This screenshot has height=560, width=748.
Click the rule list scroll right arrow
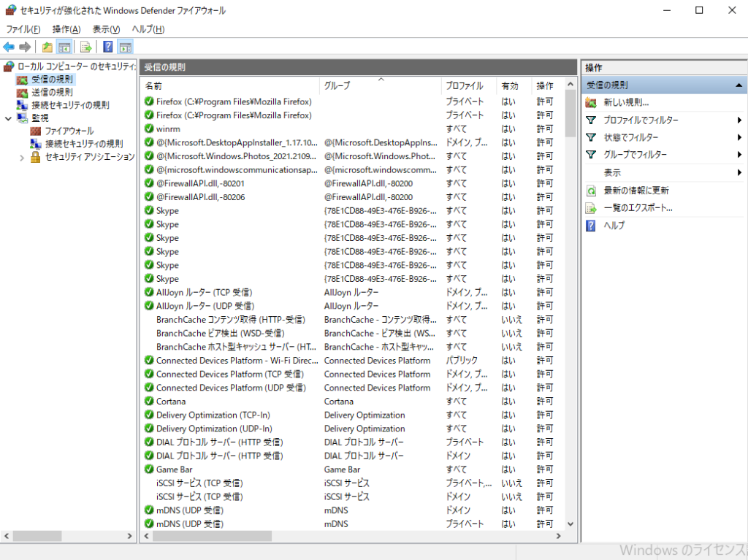(x=559, y=537)
